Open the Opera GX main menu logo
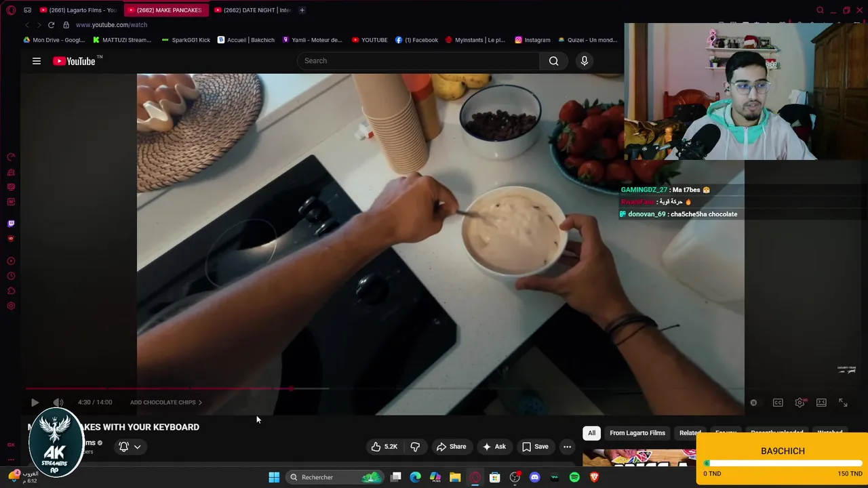Viewport: 868px width, 488px height. [11, 10]
